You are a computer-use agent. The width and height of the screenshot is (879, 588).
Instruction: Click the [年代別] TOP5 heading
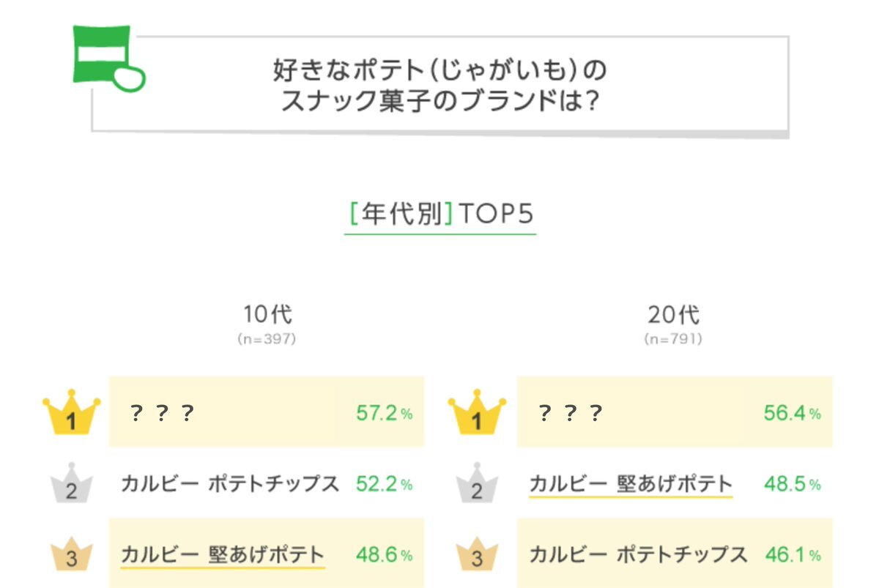439,215
